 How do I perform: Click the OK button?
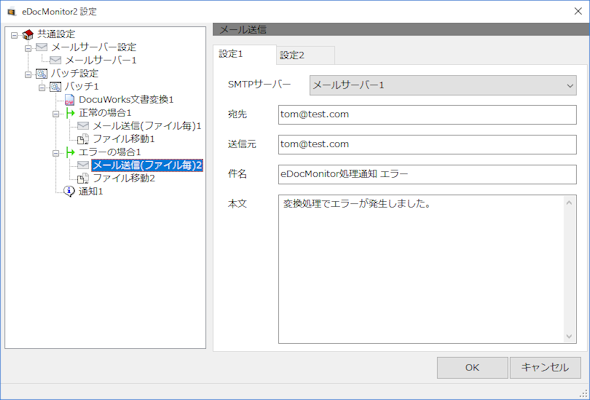[472, 368]
